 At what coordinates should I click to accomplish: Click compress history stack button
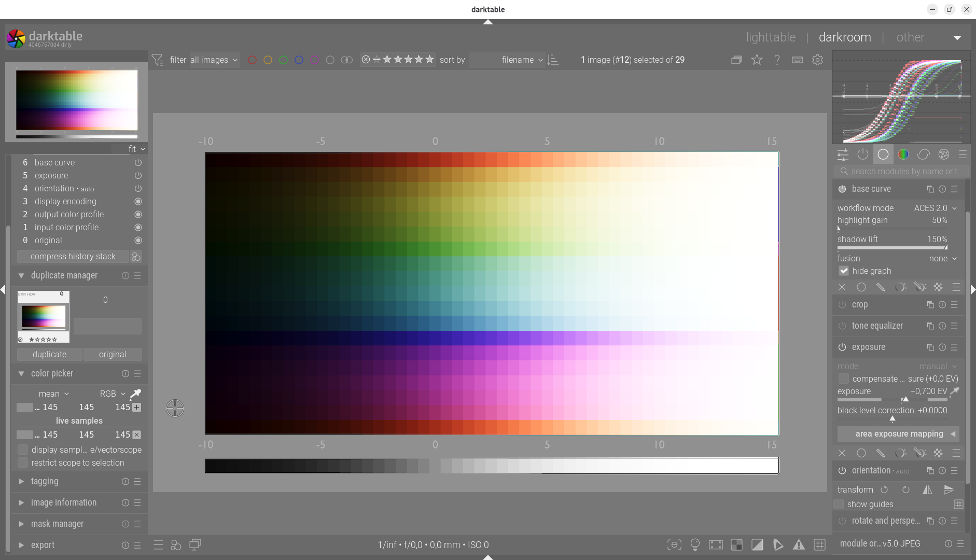coord(73,256)
